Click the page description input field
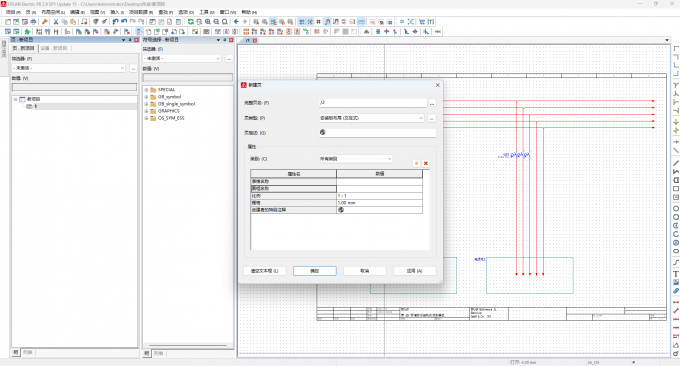The height and width of the screenshot is (366, 680). (x=377, y=133)
